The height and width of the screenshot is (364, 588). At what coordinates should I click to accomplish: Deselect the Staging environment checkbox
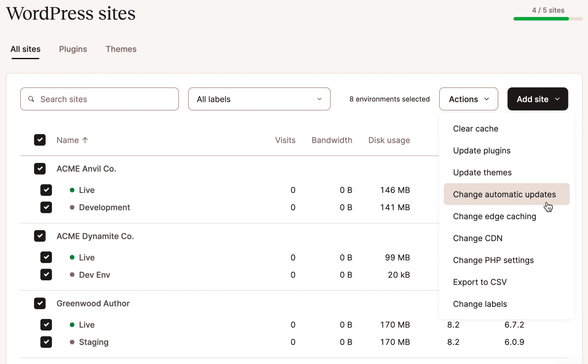[46, 342]
